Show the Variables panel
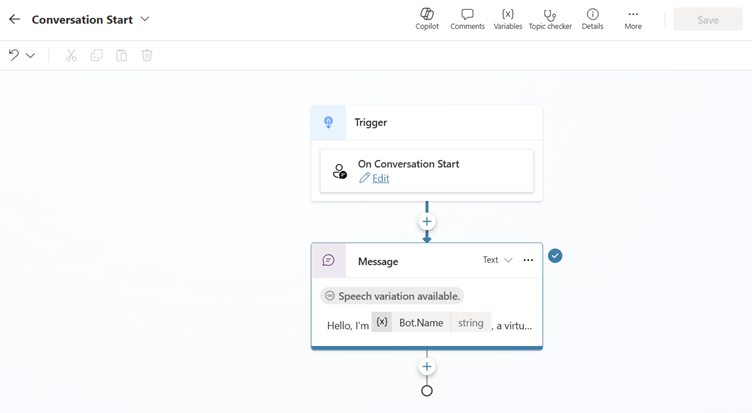 [x=508, y=19]
